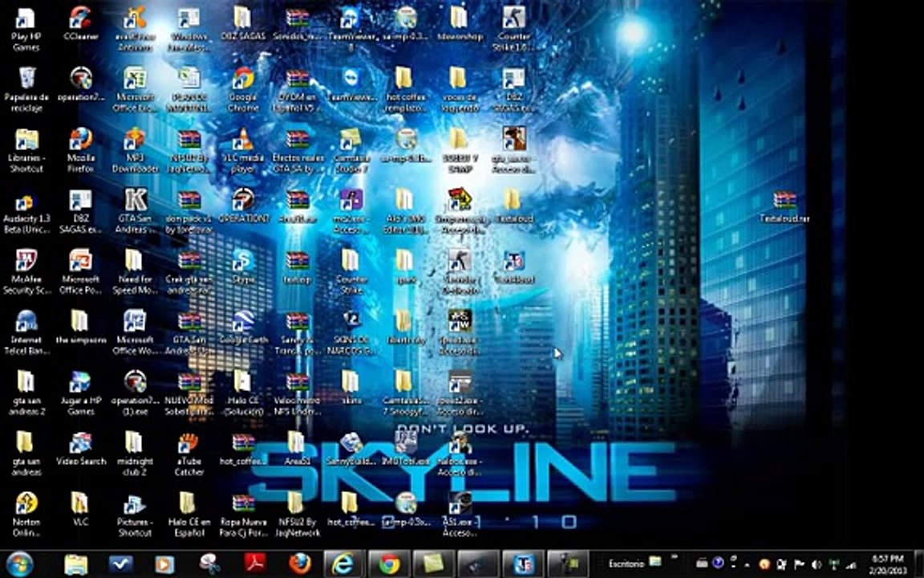Open the taskbar clock showing 6:57 PM
This screenshot has width=924, height=578.
(x=888, y=564)
